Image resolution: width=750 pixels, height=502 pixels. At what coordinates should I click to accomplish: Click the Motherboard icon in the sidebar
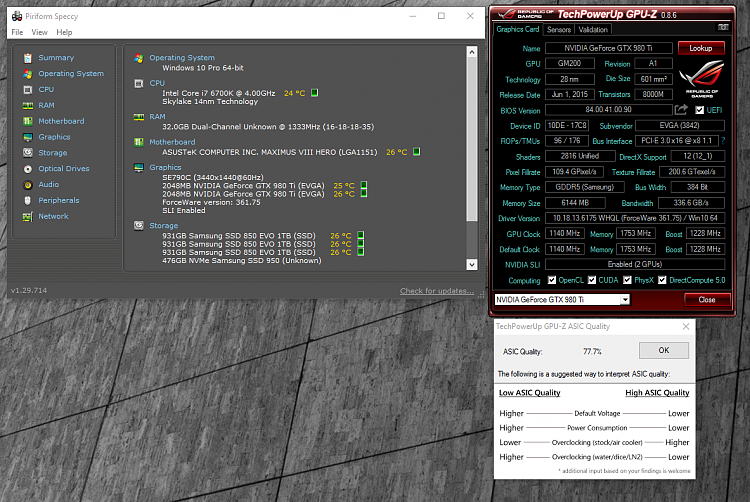28,121
